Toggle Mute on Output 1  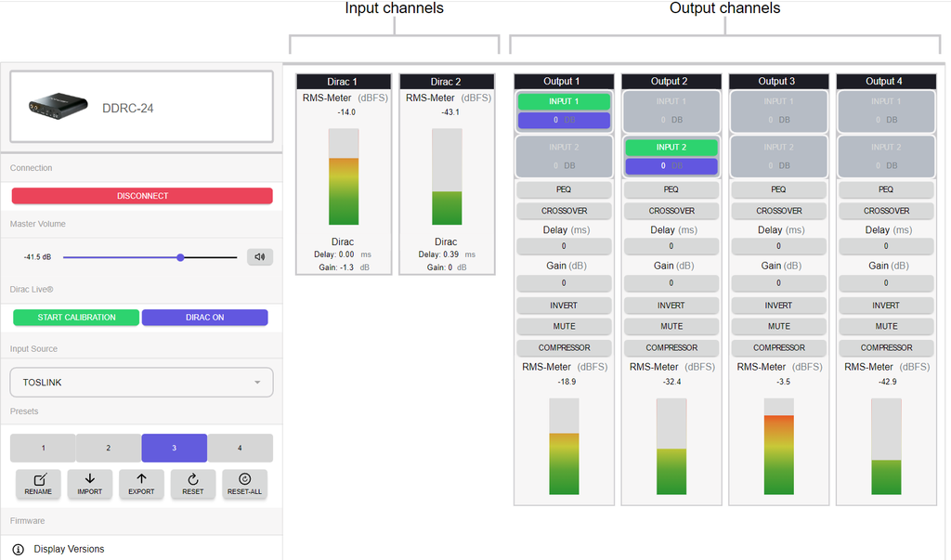564,327
